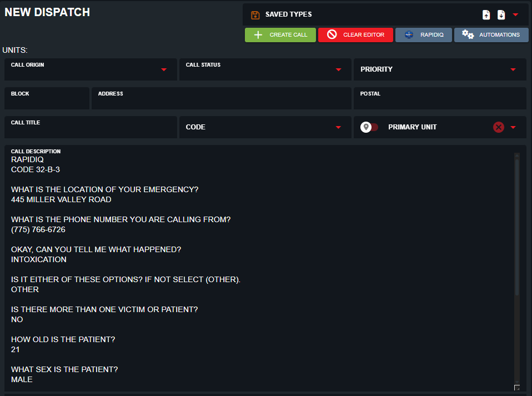This screenshot has width=532, height=396.
Task: Click the plus icon on Create Call
Action: tap(258, 35)
